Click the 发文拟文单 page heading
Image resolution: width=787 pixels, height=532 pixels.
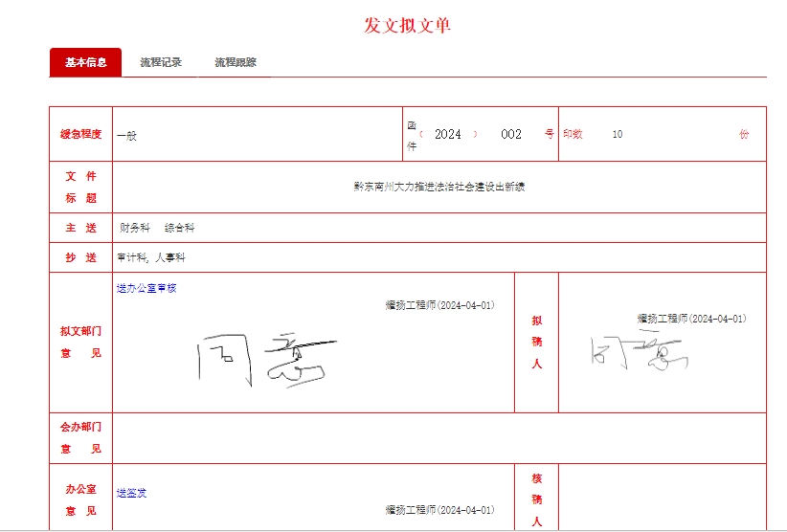pyautogui.click(x=408, y=25)
